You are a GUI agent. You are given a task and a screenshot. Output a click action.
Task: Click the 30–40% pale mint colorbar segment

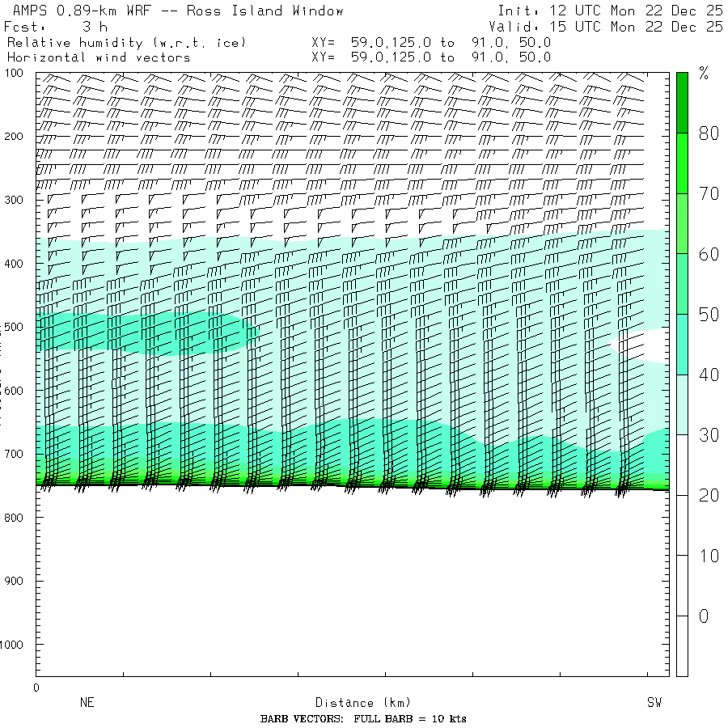[682, 404]
